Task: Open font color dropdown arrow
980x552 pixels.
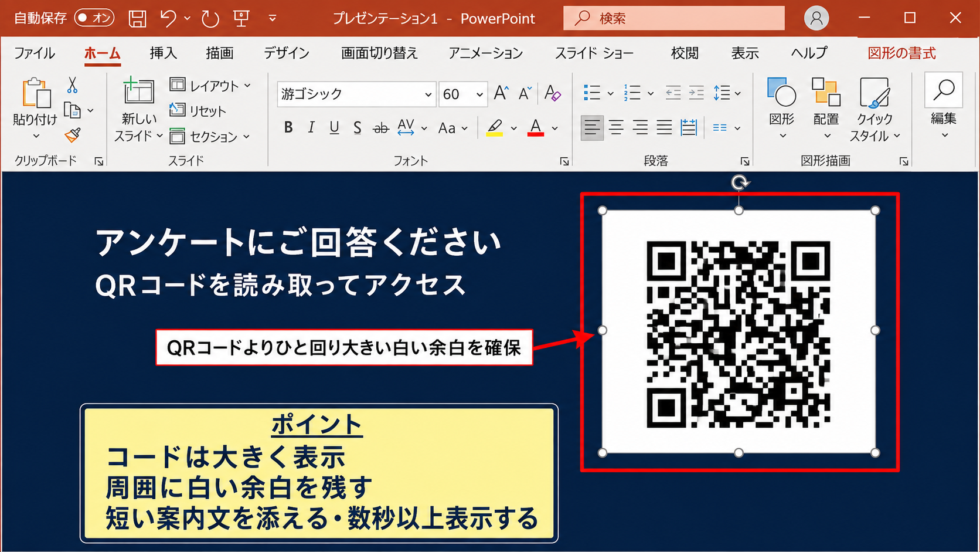Action: 554,128
